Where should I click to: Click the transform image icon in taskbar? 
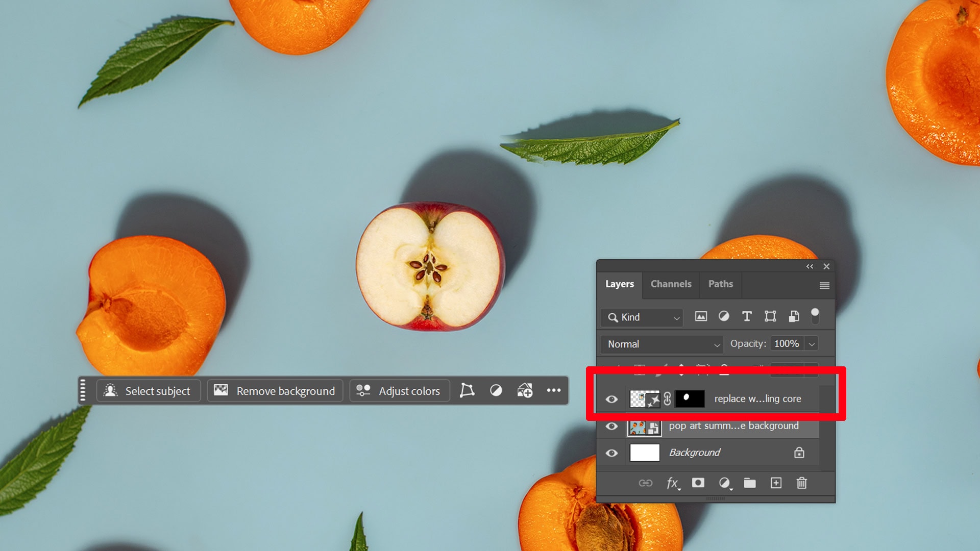pyautogui.click(x=467, y=391)
